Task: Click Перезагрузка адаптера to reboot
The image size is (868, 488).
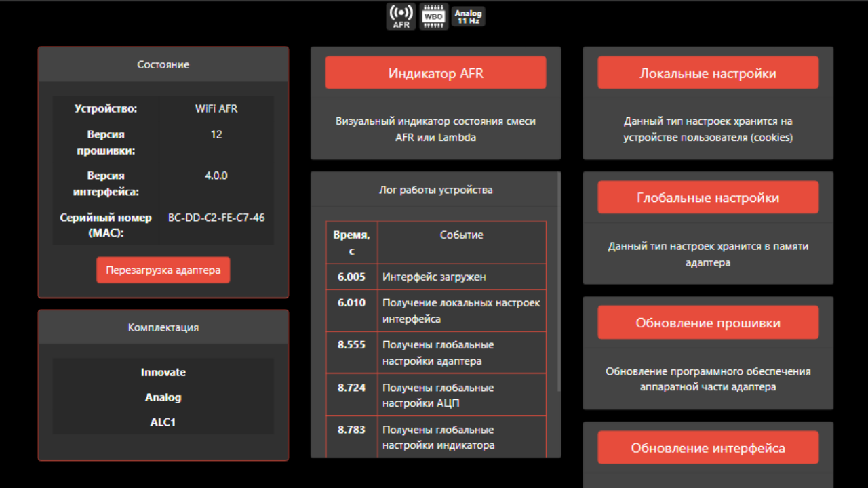Action: click(x=163, y=270)
